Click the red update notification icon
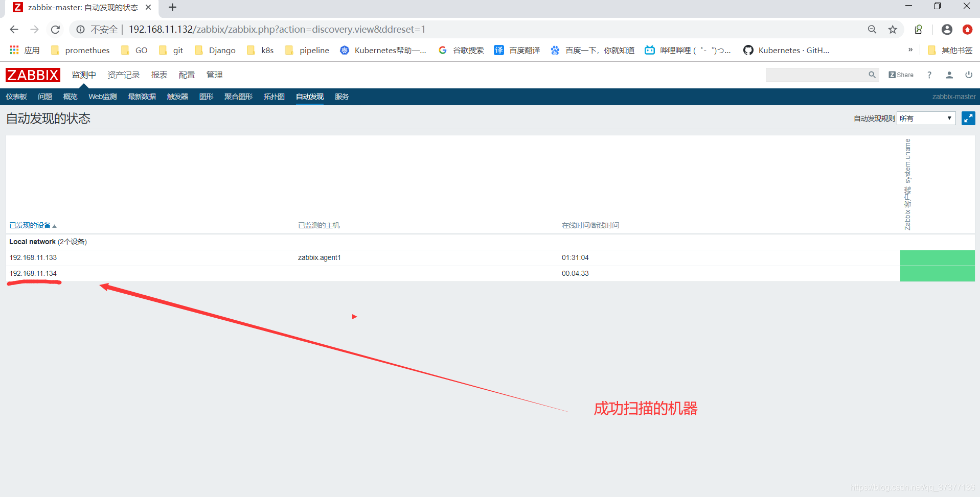Viewport: 980px width, 497px height. click(x=967, y=30)
